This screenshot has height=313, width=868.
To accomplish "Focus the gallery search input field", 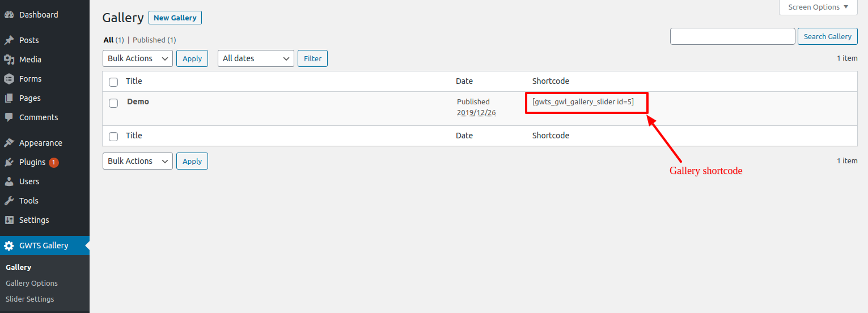I will [x=732, y=36].
